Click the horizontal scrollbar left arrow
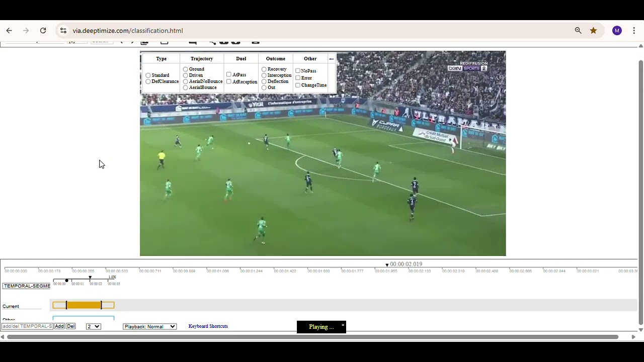Image resolution: width=644 pixels, height=362 pixels. coord(3,337)
